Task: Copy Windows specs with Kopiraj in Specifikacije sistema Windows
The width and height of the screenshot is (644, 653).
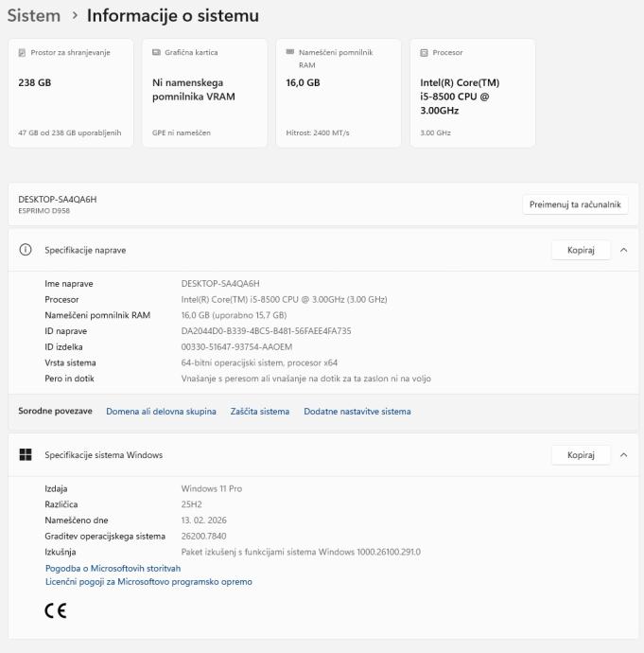Action: click(581, 455)
